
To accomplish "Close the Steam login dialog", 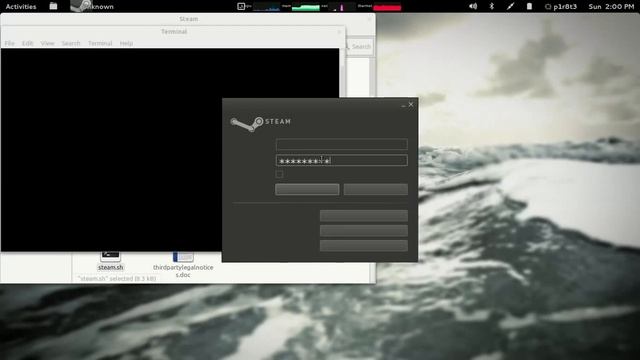I will 411,104.
